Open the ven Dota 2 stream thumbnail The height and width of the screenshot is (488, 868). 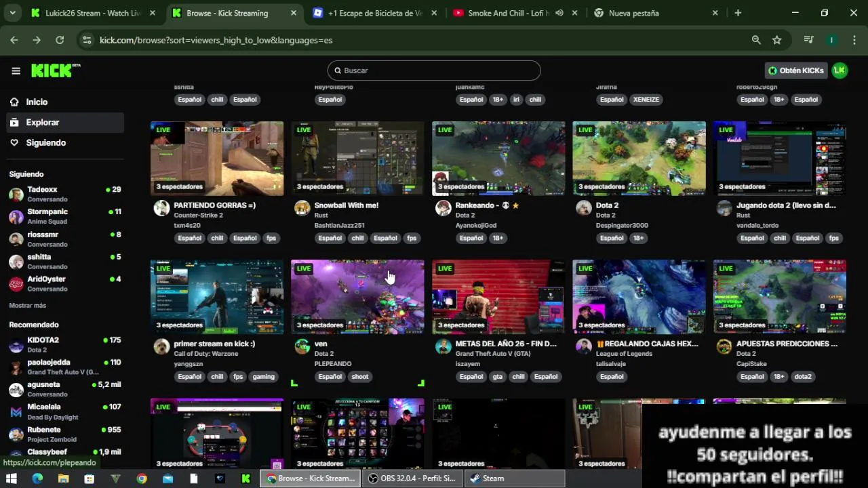coord(357,297)
